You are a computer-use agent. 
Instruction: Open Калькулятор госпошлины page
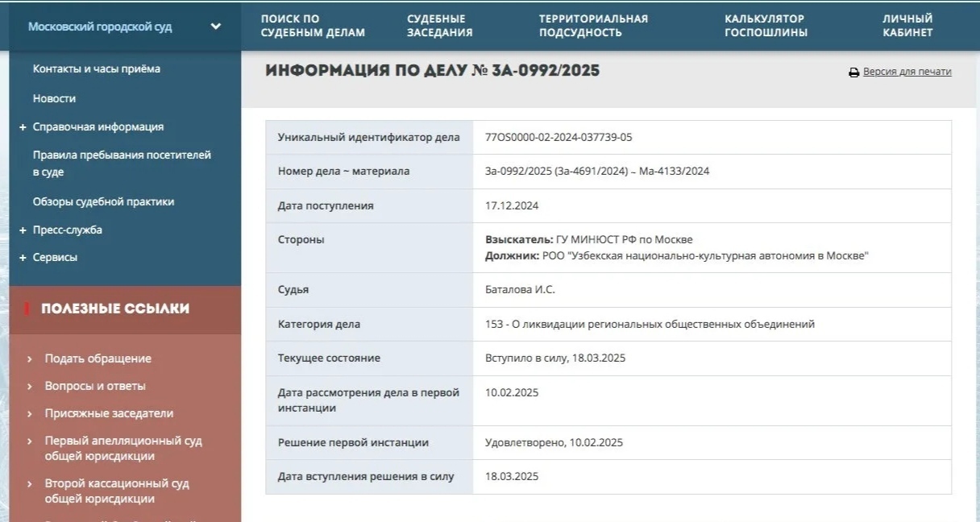pos(765,26)
